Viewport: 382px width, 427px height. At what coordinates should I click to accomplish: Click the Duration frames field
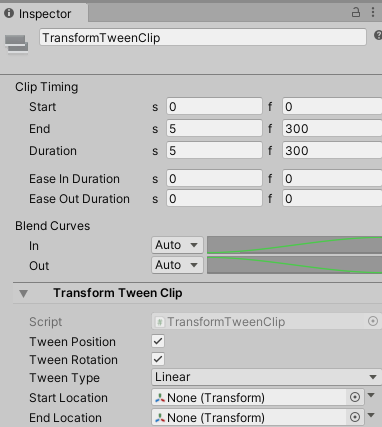coord(332,150)
